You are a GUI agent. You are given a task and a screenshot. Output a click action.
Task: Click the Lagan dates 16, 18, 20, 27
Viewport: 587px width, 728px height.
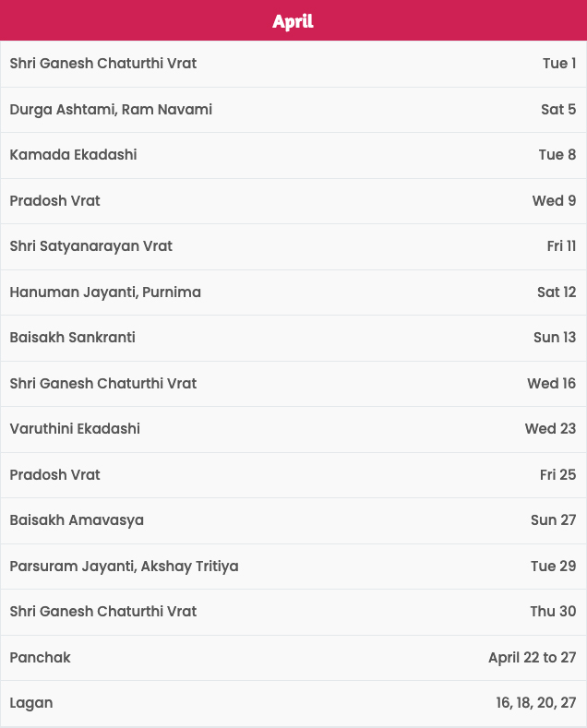(x=536, y=703)
